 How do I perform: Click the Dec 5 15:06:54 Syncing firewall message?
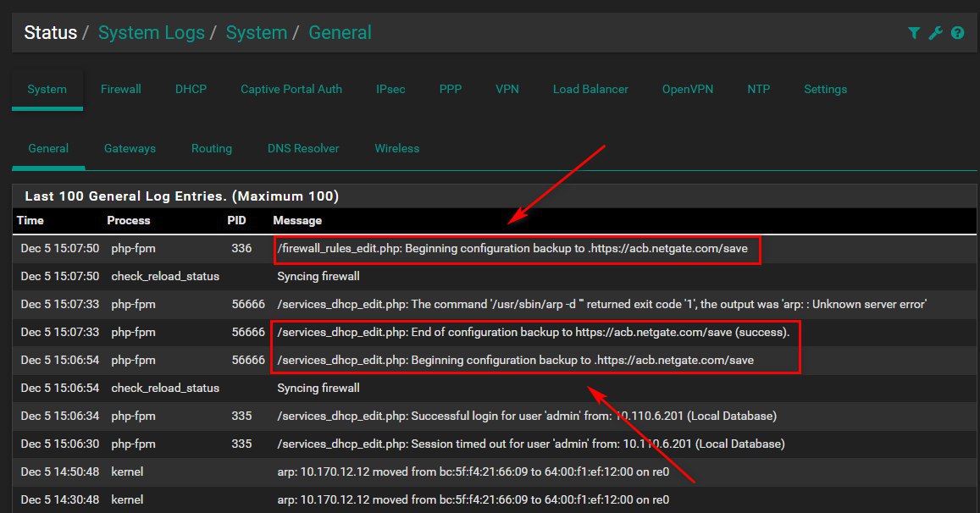pyautogui.click(x=318, y=388)
